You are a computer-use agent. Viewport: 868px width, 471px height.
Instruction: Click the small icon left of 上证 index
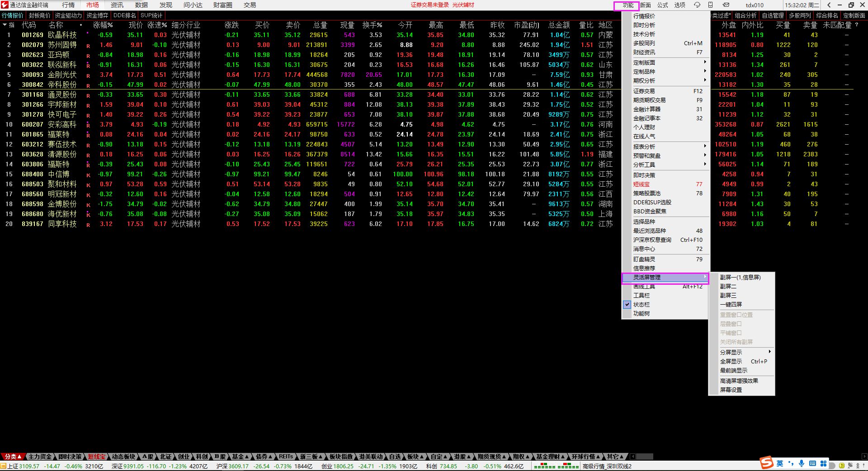[3, 466]
